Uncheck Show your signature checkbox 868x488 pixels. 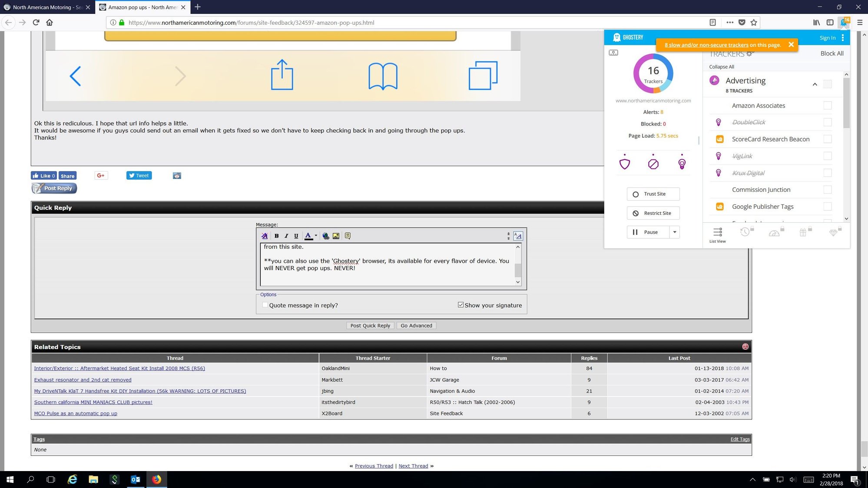[461, 305]
